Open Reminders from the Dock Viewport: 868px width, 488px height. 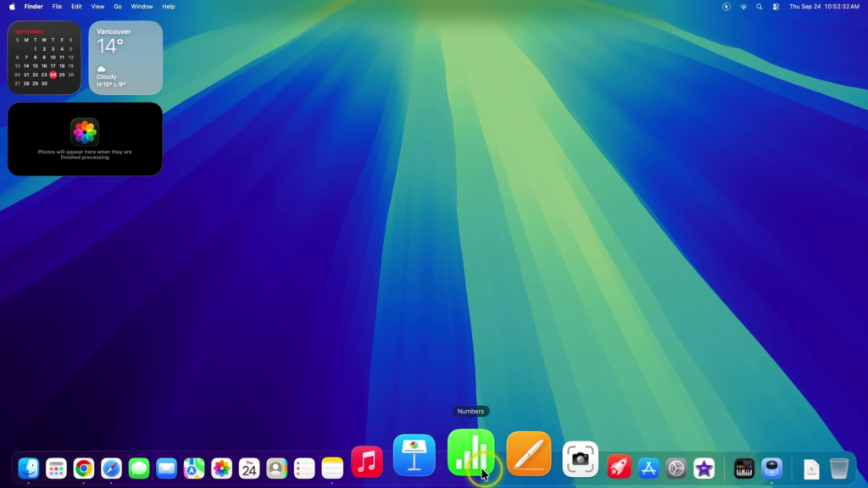[x=304, y=469]
